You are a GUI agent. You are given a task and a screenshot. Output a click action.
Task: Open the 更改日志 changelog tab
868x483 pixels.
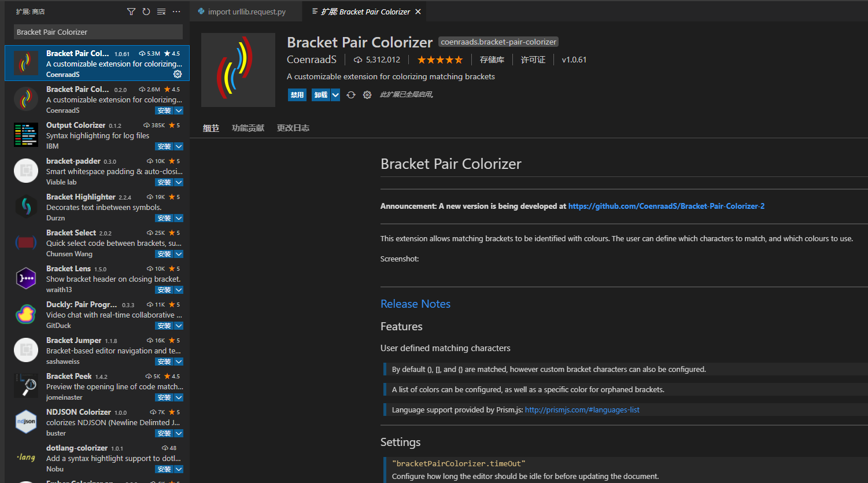(x=293, y=128)
